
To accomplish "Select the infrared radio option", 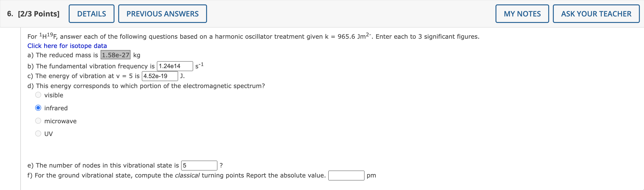I will (38, 108).
